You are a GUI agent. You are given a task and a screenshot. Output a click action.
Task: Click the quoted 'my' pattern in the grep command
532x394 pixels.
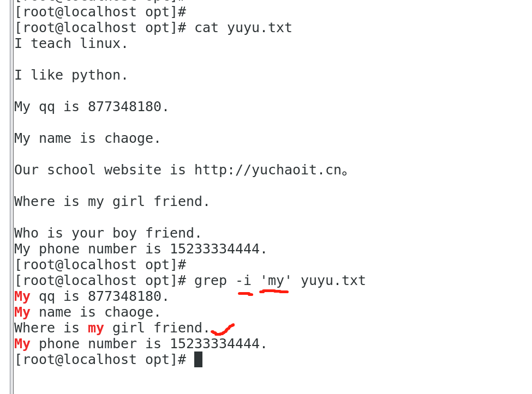(276, 281)
